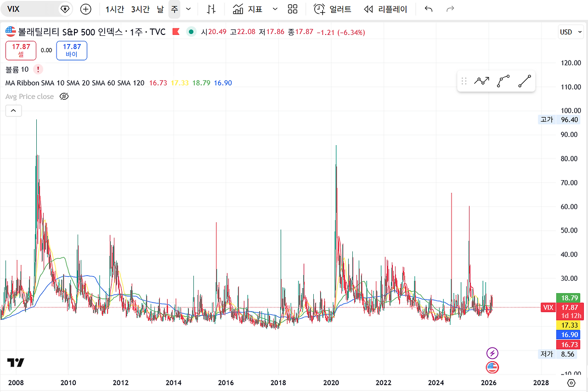Select the curve drawing tool
588x392 pixels.
pyautogui.click(x=503, y=81)
